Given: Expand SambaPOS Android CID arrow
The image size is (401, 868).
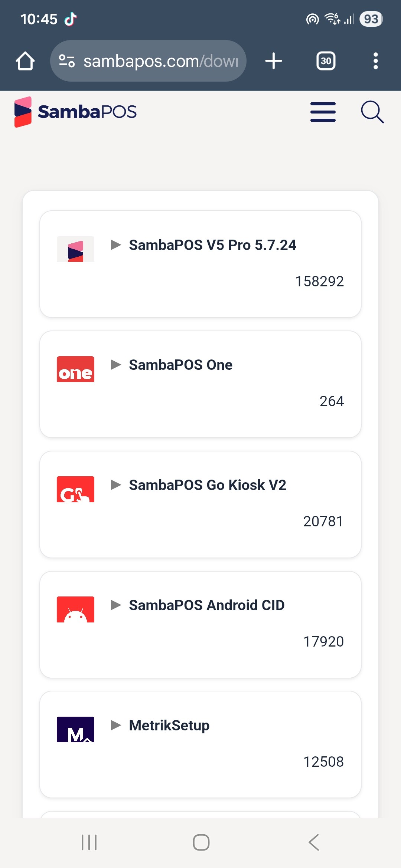Looking at the screenshot, I should click(x=116, y=605).
